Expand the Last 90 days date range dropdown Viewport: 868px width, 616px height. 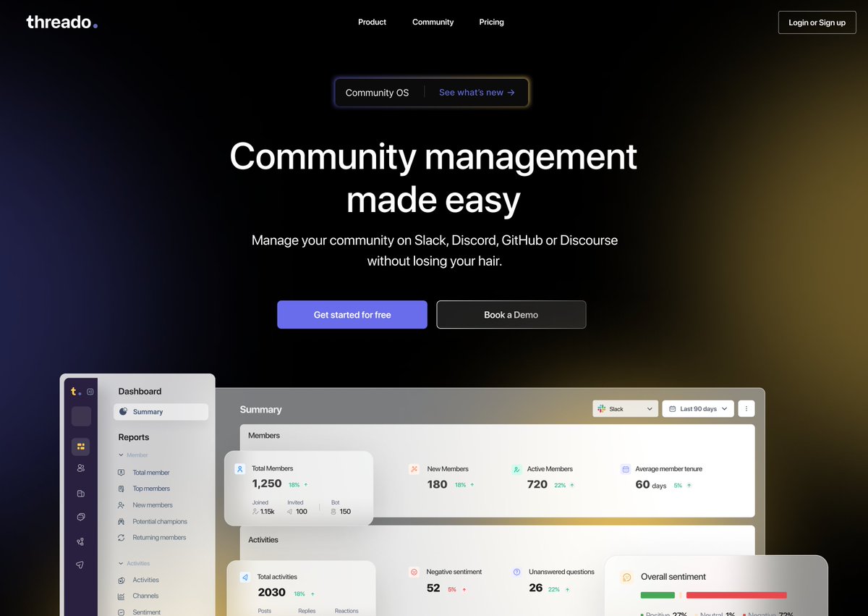pos(697,408)
